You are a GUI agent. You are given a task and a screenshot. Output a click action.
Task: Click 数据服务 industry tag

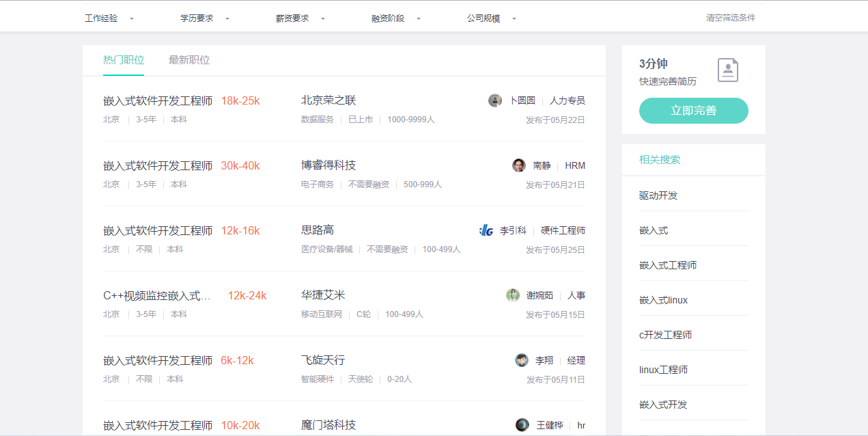coord(318,120)
